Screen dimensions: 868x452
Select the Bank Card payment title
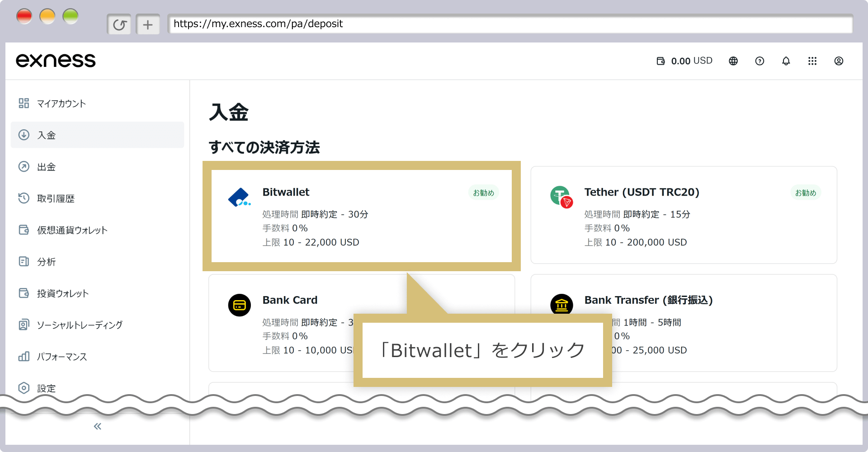pyautogui.click(x=290, y=300)
